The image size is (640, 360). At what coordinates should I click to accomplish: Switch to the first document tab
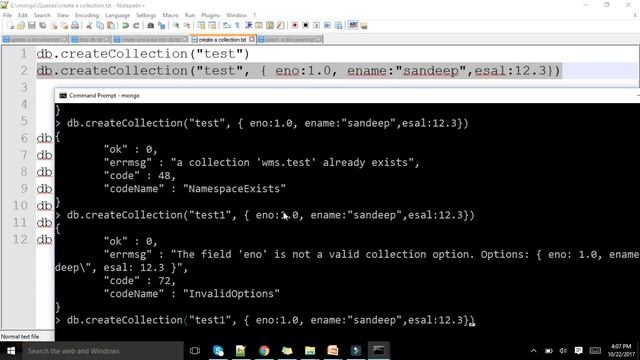[x=35, y=40]
